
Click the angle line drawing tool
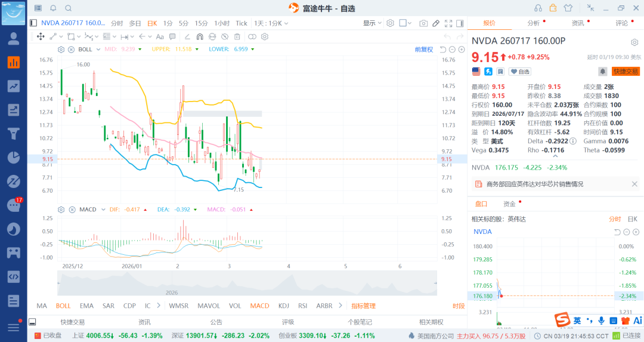187,36
